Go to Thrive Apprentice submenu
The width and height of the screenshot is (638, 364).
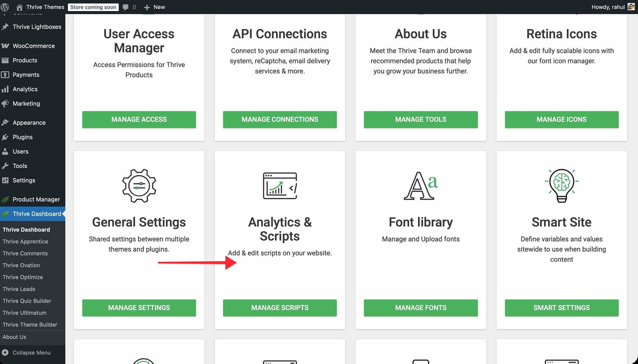point(25,242)
